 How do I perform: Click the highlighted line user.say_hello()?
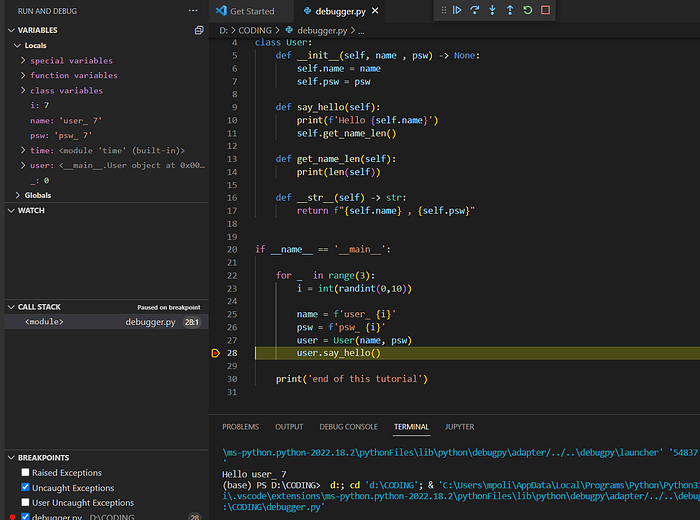(x=338, y=353)
